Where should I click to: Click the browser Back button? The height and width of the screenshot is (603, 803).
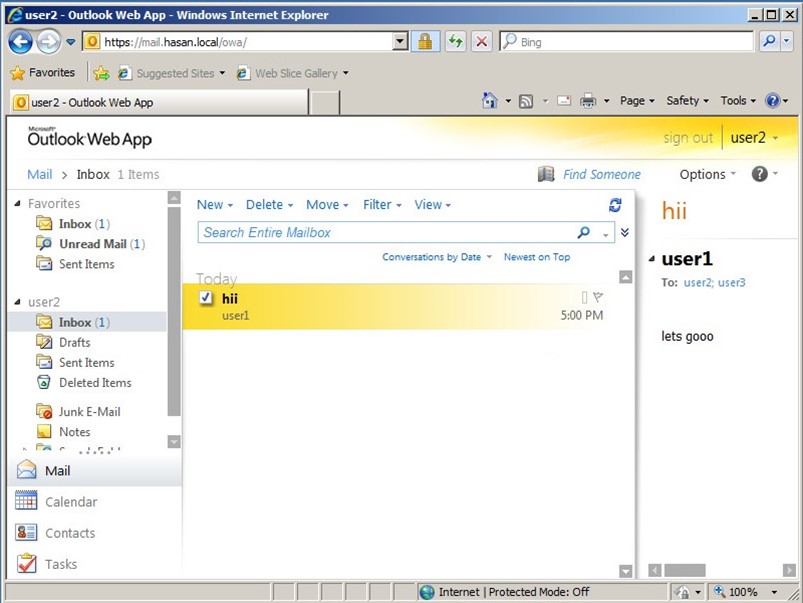tap(21, 42)
